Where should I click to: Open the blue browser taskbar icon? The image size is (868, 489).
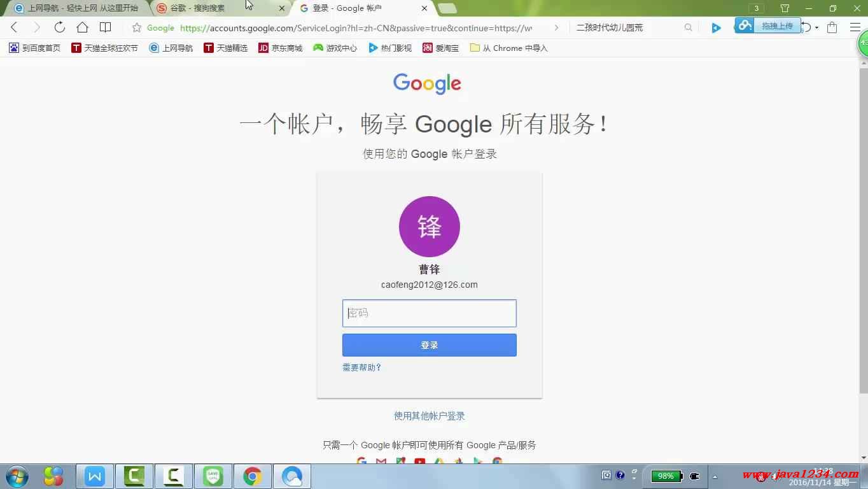pyautogui.click(x=292, y=476)
